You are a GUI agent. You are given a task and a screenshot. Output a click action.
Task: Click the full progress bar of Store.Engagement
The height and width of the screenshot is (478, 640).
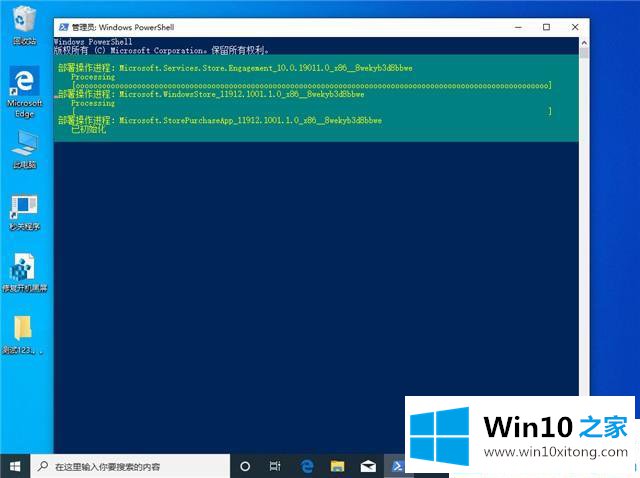(x=312, y=86)
